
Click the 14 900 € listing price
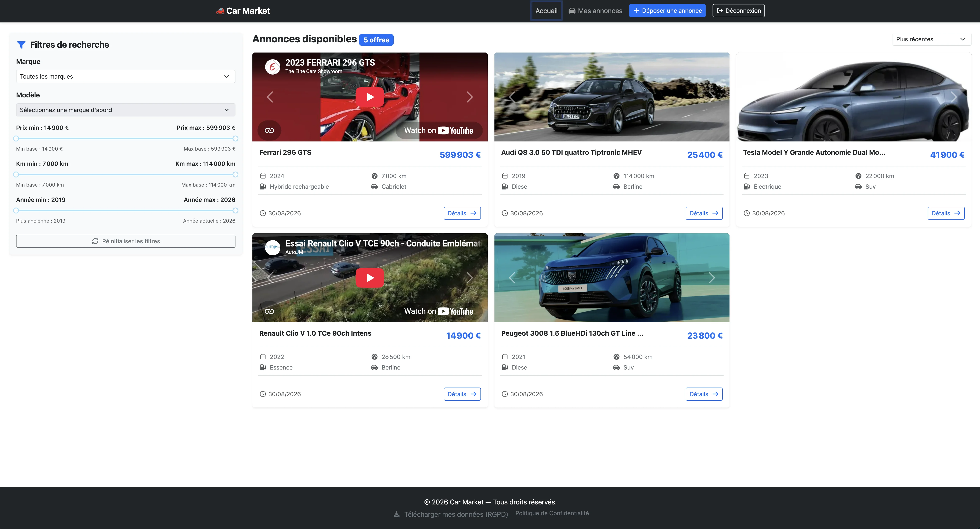click(x=463, y=336)
